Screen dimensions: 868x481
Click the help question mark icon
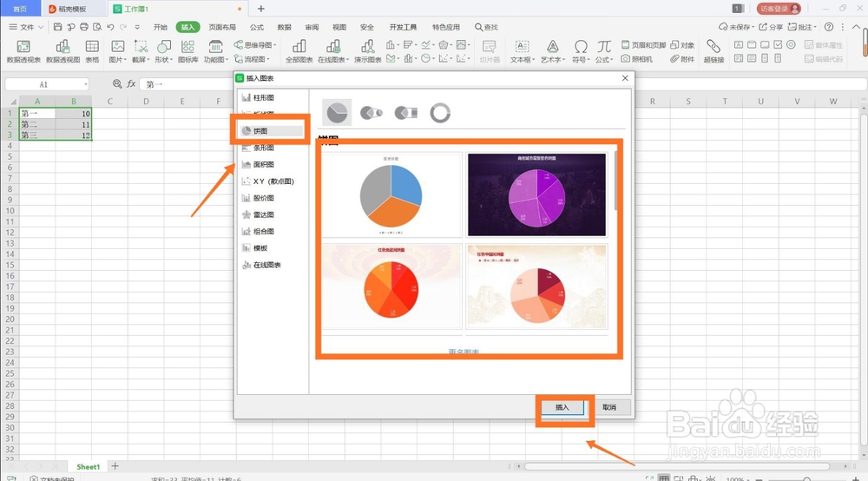[829, 27]
